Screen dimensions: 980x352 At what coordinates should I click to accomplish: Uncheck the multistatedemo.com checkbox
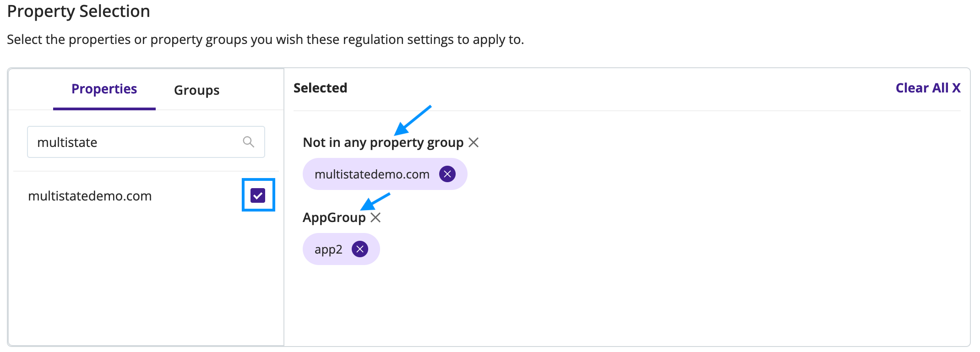point(258,195)
